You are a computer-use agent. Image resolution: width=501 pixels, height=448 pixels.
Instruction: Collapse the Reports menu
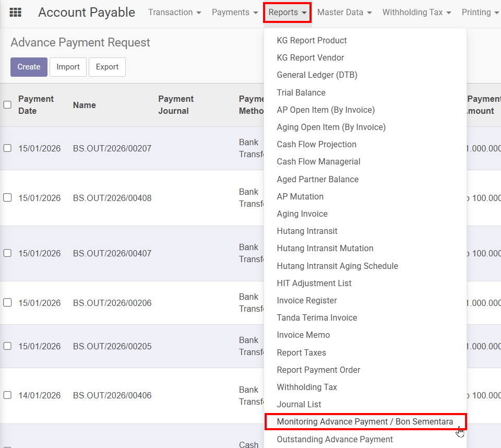point(288,13)
